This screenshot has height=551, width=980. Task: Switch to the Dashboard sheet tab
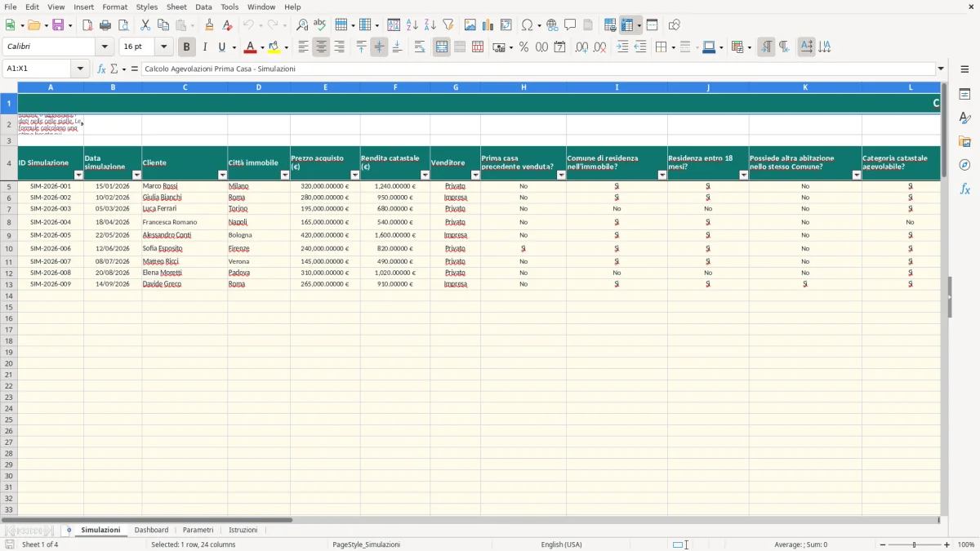pos(151,531)
